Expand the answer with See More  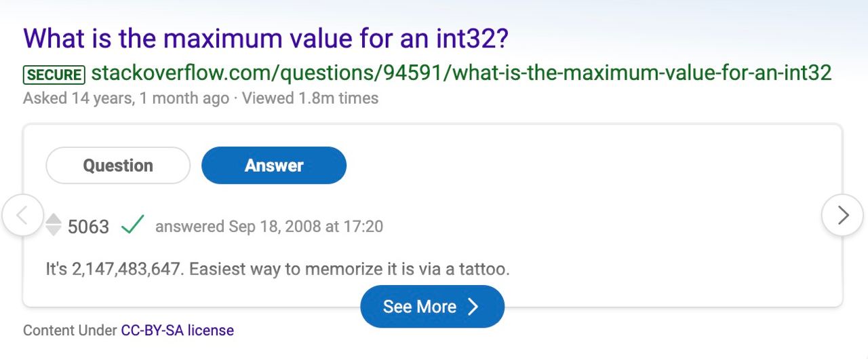420,307
